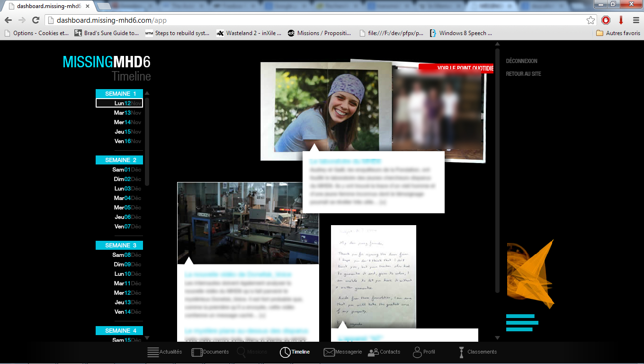The height and width of the screenshot is (364, 644).
Task: Click the browser Back arrow
Action: (8, 20)
